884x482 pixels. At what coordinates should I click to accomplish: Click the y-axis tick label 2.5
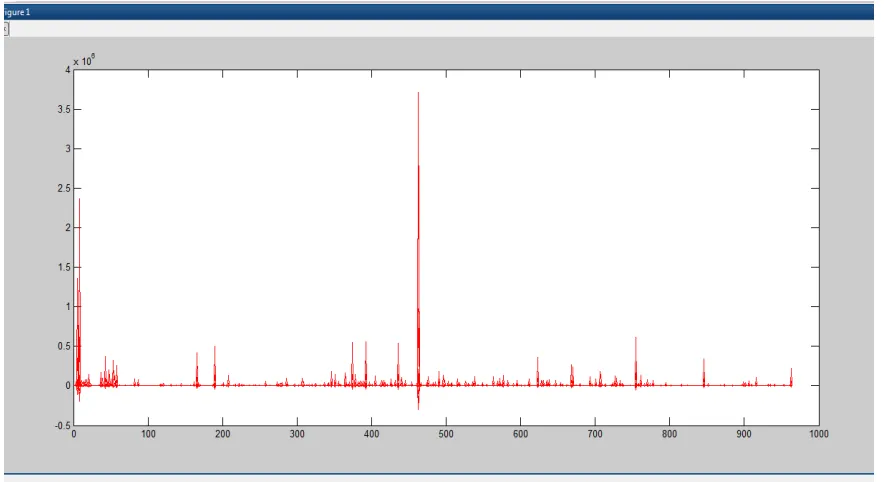click(x=64, y=188)
